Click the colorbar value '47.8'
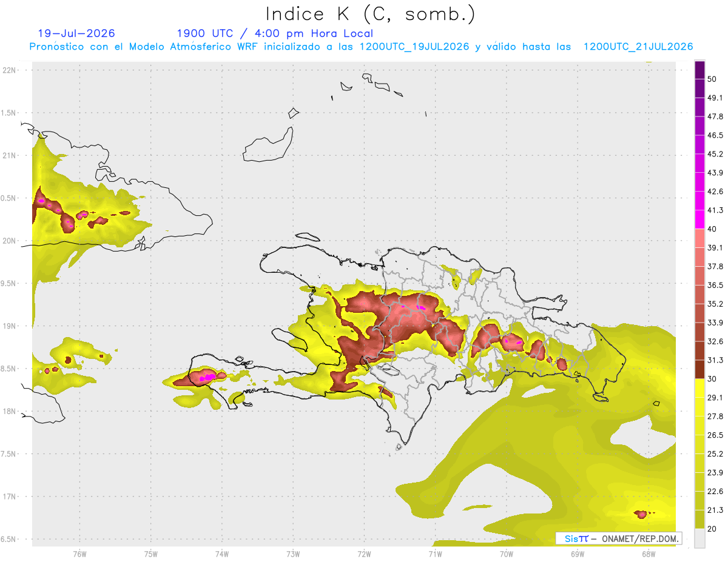This screenshot has width=728, height=562. pos(715,117)
